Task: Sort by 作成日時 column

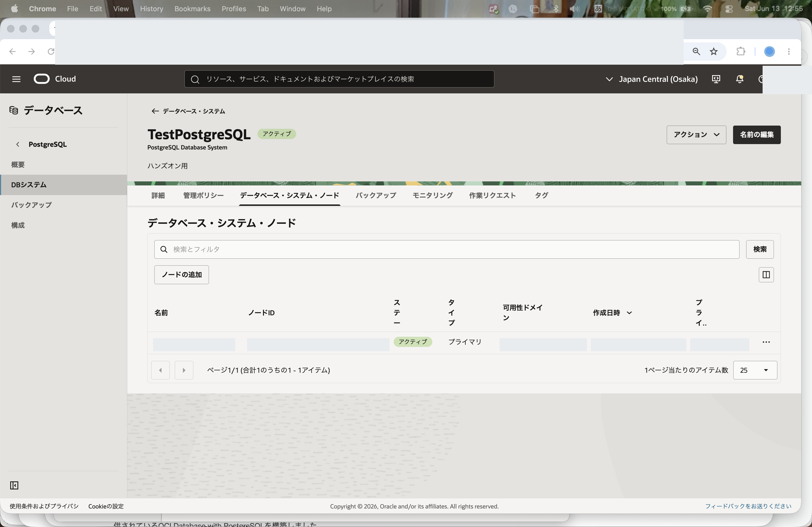Action: coord(612,313)
